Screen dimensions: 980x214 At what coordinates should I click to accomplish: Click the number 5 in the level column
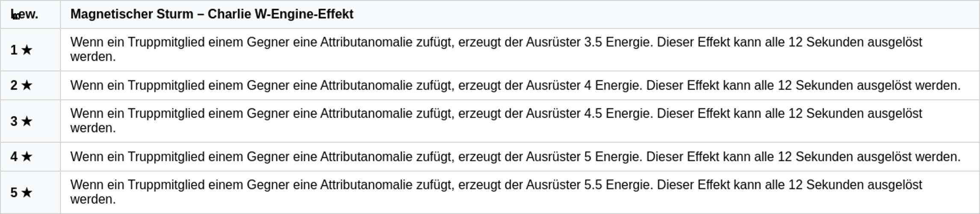pos(14,193)
